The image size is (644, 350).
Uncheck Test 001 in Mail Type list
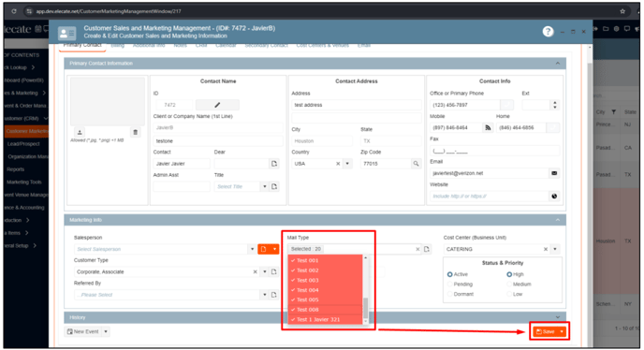click(x=325, y=260)
